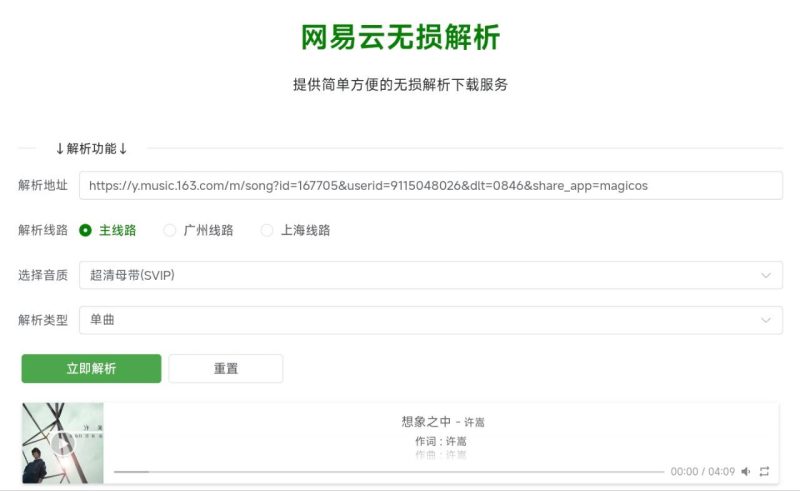Image resolution: width=800 pixels, height=491 pixels.
Task: Click the ↓解析功能↓ section label
Action: (91, 149)
